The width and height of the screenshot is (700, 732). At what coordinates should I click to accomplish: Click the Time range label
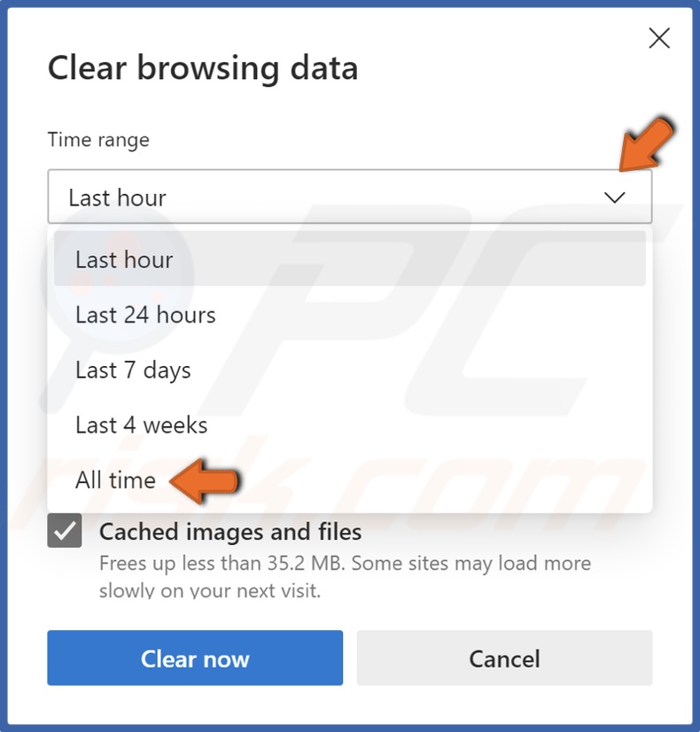click(x=97, y=139)
